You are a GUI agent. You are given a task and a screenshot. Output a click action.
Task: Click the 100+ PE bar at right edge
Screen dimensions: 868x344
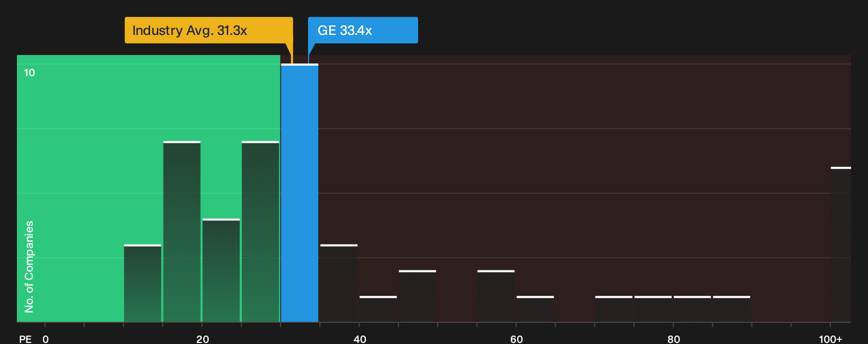pyautogui.click(x=841, y=245)
